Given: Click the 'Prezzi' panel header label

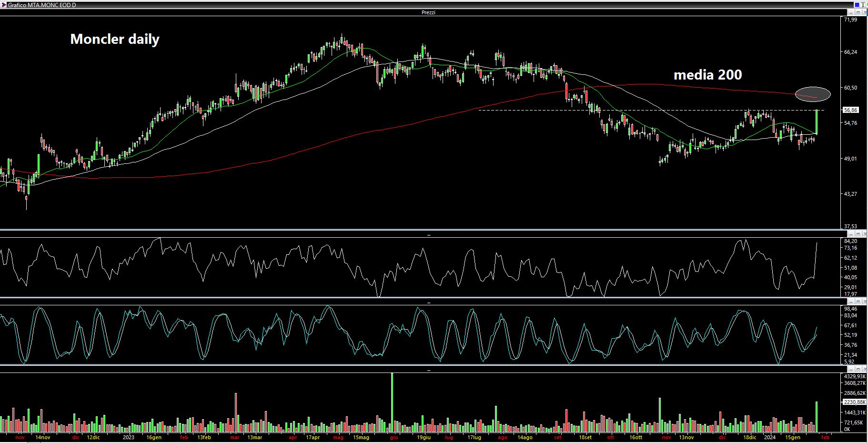Looking at the screenshot, I should (x=428, y=12).
